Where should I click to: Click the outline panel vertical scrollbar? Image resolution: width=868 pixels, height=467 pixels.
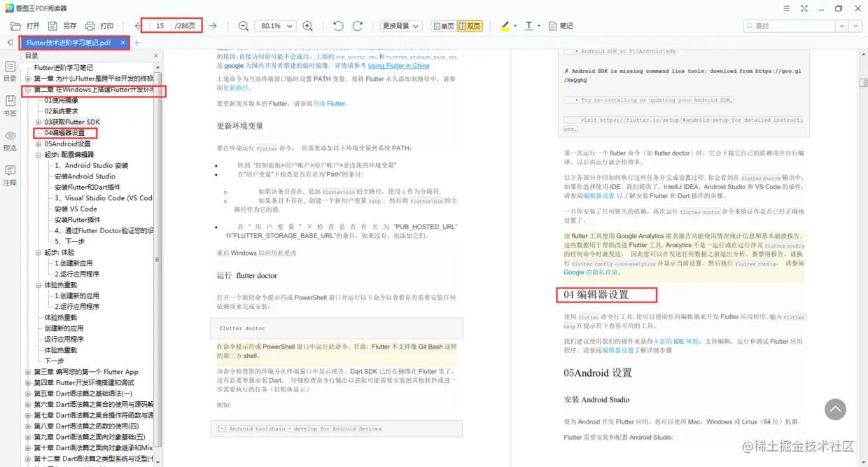pyautogui.click(x=158, y=259)
